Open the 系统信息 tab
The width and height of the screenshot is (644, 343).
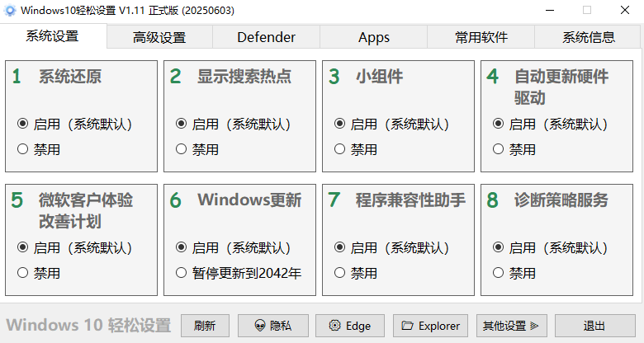(x=588, y=37)
